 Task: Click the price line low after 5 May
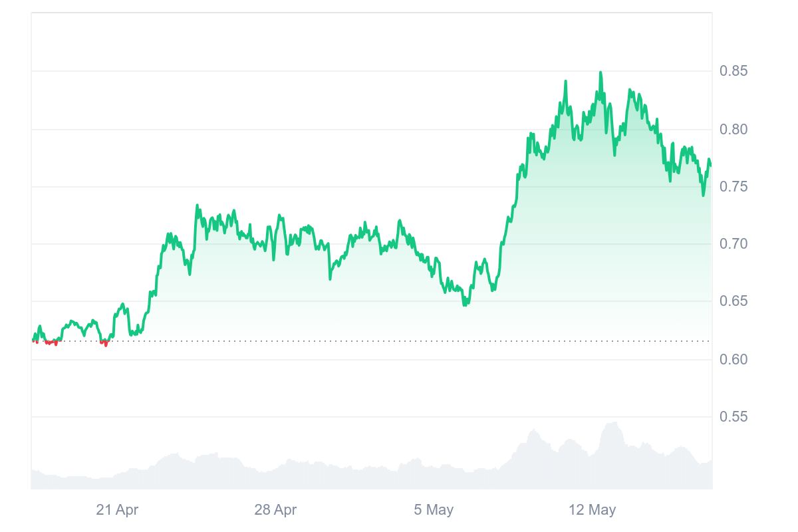point(465,305)
